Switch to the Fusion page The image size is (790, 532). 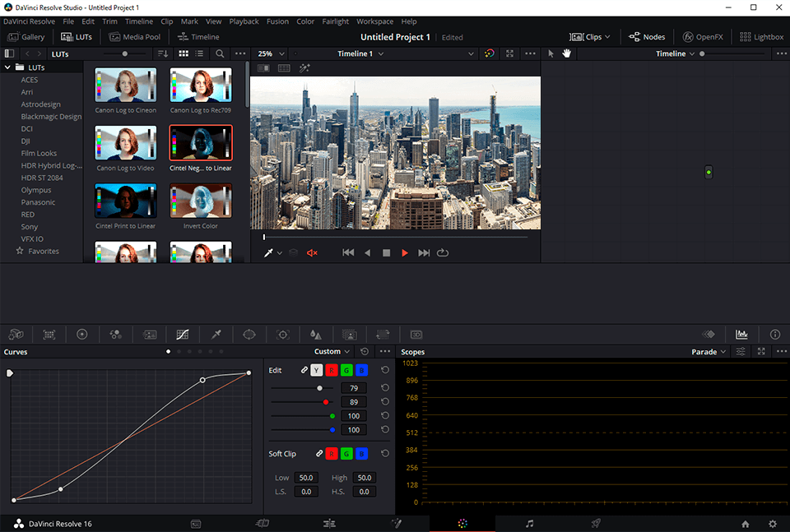coord(397,523)
